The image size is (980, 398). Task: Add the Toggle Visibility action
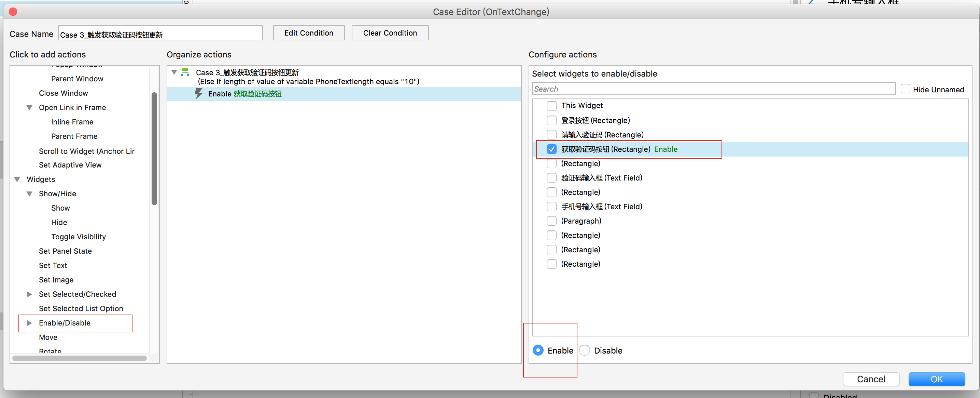79,237
